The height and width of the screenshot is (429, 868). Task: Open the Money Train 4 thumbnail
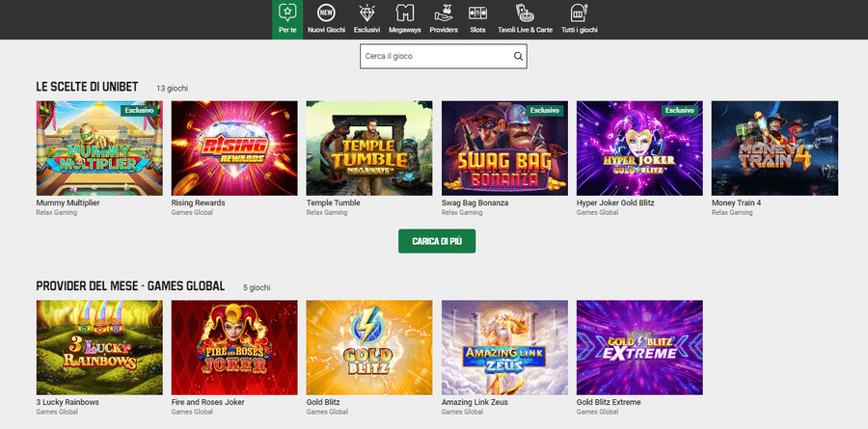coord(774,148)
